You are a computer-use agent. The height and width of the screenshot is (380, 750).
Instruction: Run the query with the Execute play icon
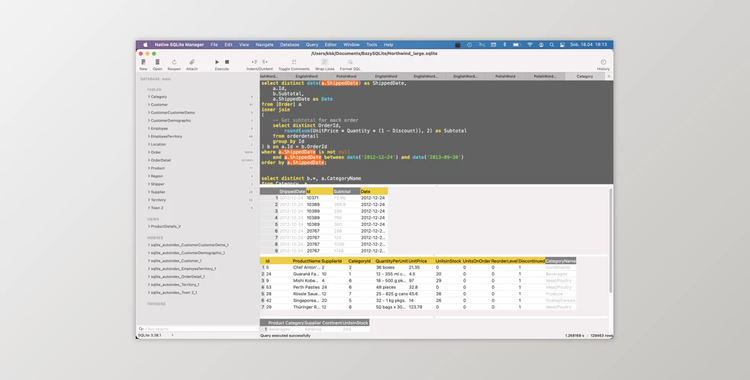[217, 62]
